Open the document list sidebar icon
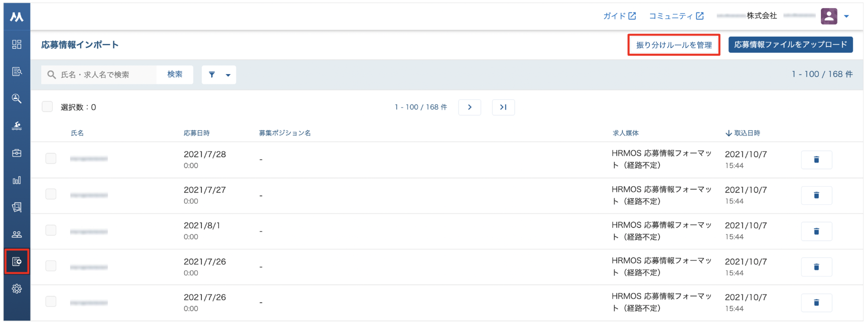The image size is (868, 329). [17, 71]
